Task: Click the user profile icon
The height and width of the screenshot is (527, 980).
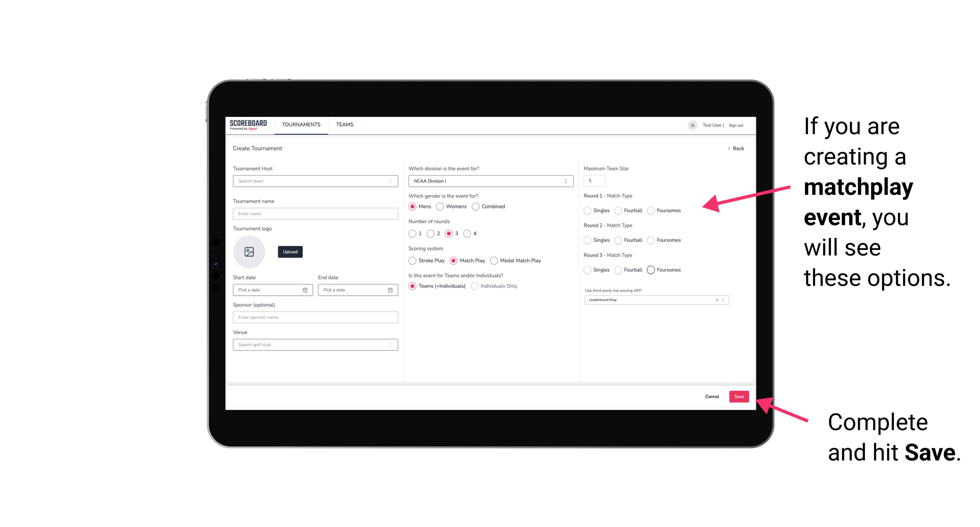Action: click(691, 125)
